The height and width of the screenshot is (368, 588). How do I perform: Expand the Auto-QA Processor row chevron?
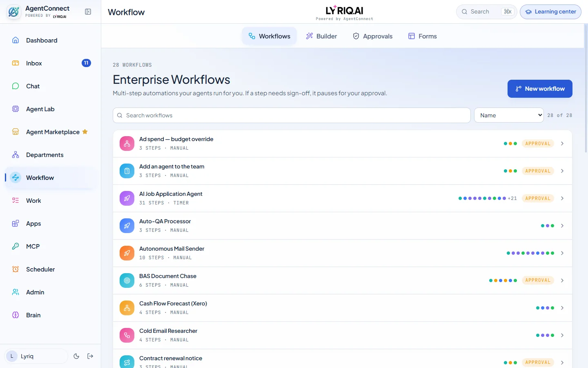(562, 226)
